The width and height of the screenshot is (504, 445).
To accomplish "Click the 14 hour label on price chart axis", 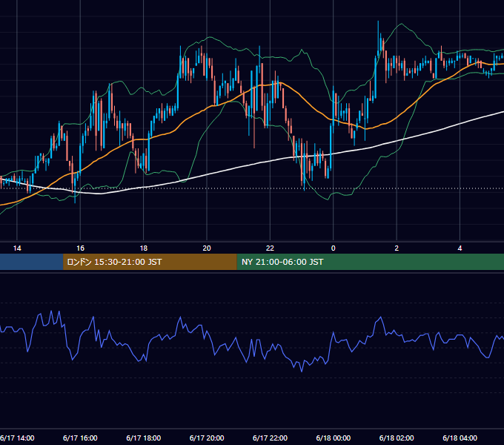I will (x=17, y=248).
